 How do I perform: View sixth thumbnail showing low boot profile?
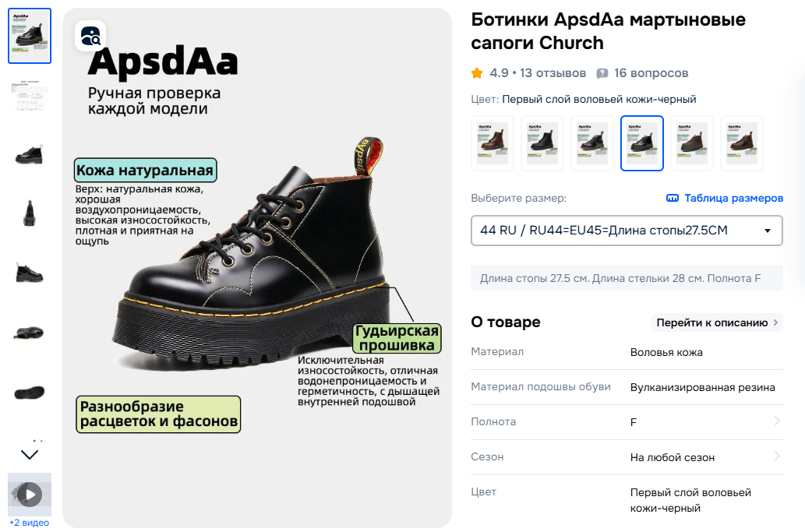(x=30, y=333)
